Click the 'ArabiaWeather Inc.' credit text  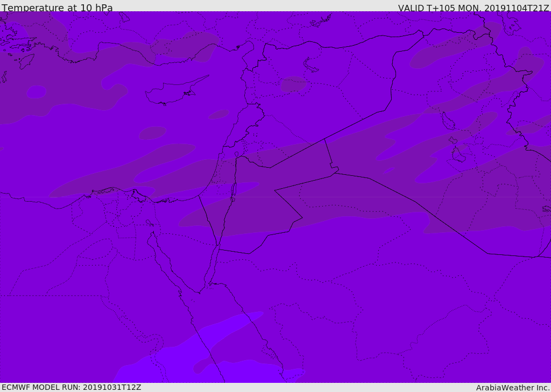click(x=513, y=388)
